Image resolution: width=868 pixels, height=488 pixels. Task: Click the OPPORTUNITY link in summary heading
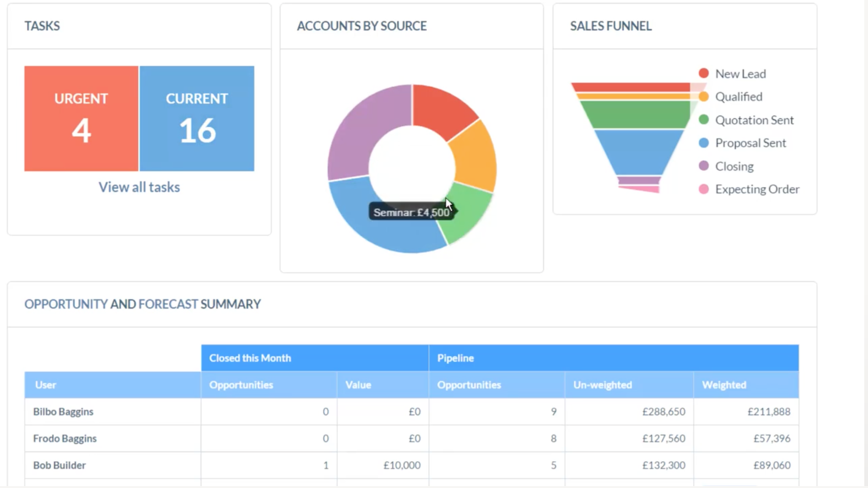[x=66, y=304]
